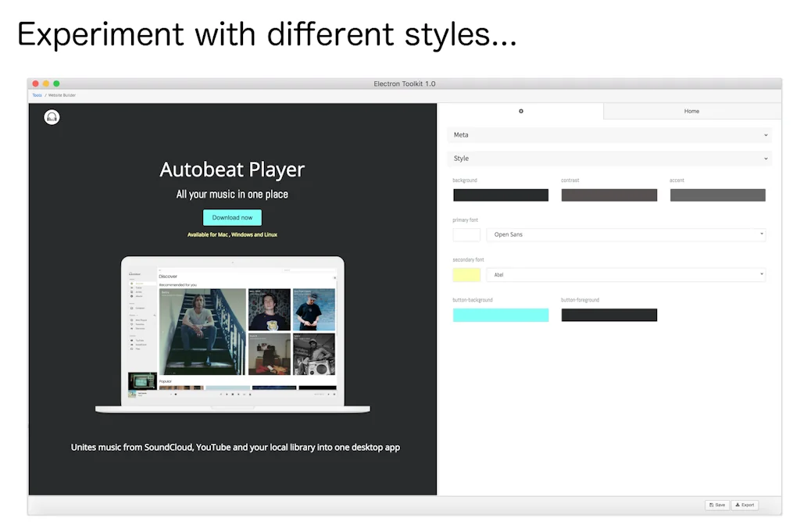Pick the contrast color swatch
Screen dimensions: 800x532
click(x=609, y=195)
